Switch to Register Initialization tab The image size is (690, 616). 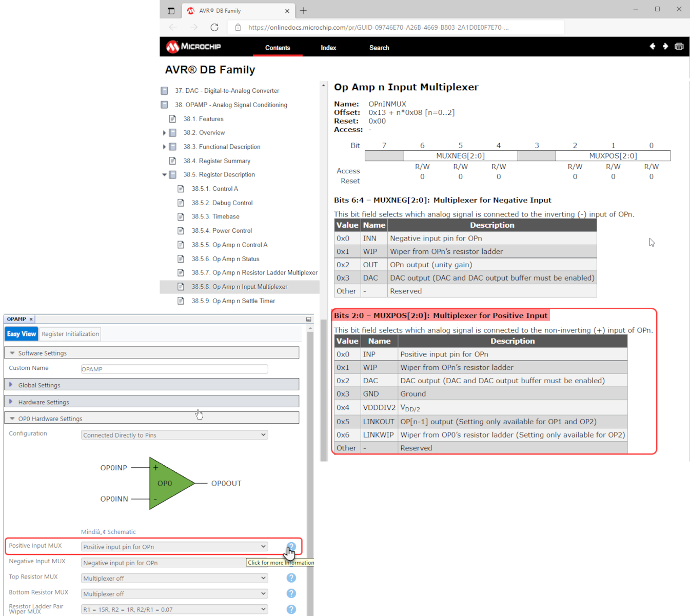click(x=70, y=334)
